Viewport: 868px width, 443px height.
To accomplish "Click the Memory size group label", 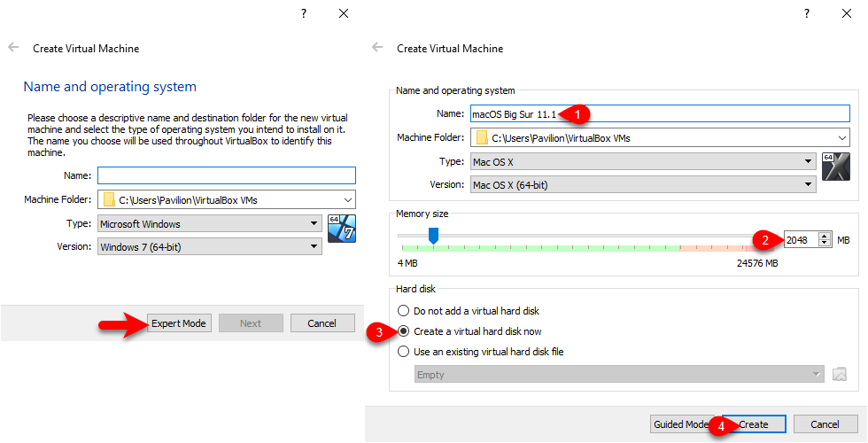I will (x=422, y=214).
